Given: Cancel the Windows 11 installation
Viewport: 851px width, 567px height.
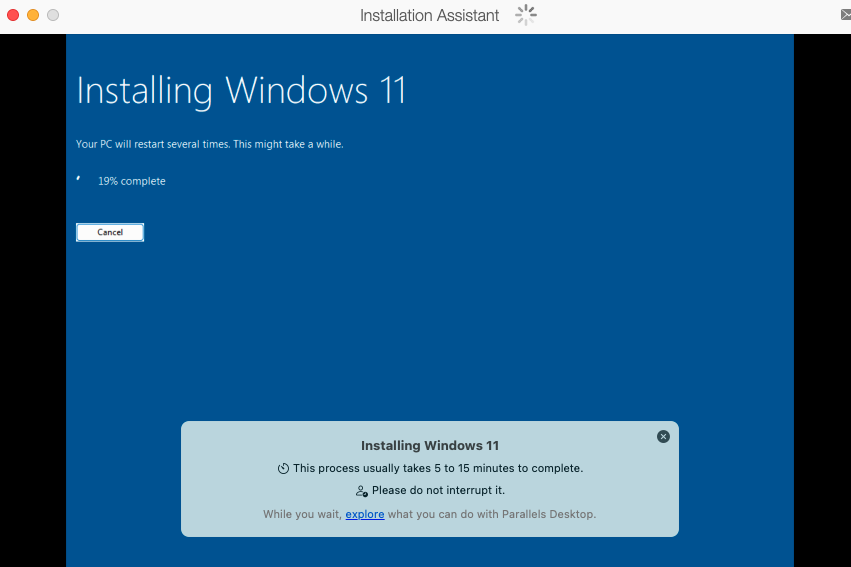Looking at the screenshot, I should tap(110, 232).
